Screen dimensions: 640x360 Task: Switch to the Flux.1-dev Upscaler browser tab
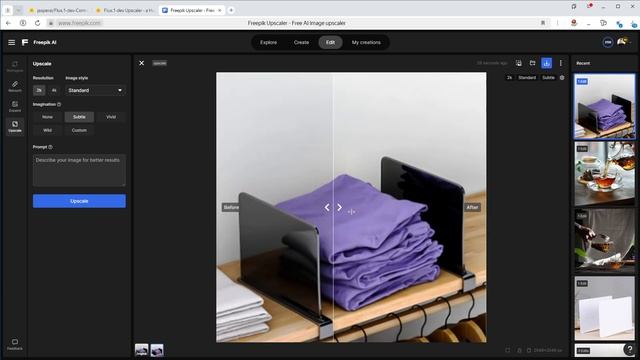coord(124,10)
